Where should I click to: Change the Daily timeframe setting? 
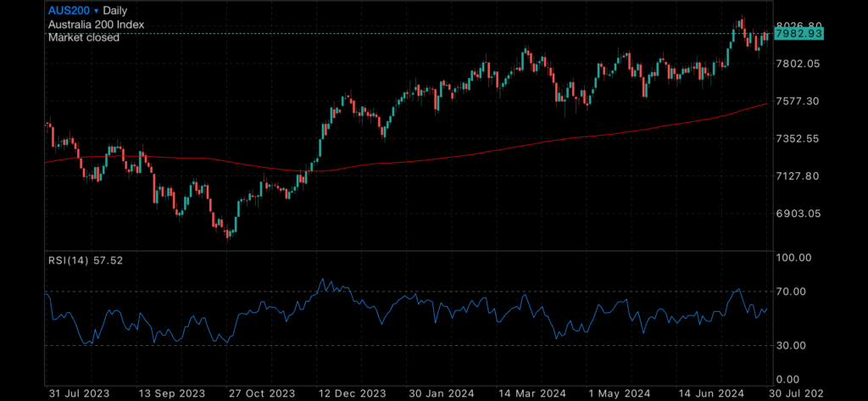115,11
